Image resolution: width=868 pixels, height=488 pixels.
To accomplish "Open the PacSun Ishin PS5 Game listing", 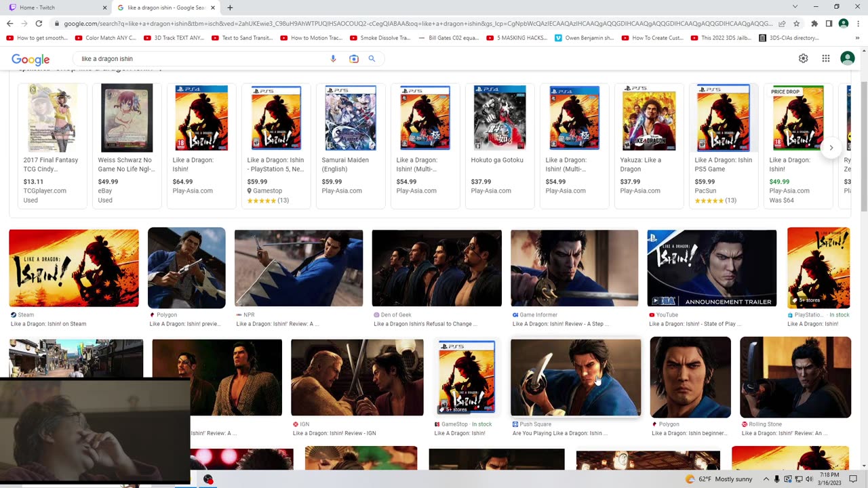I will (x=724, y=146).
